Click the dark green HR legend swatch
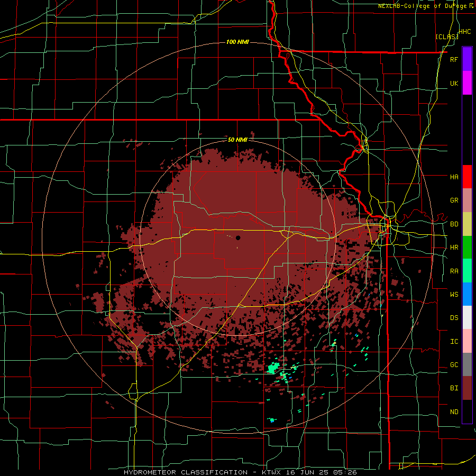 click(x=467, y=247)
